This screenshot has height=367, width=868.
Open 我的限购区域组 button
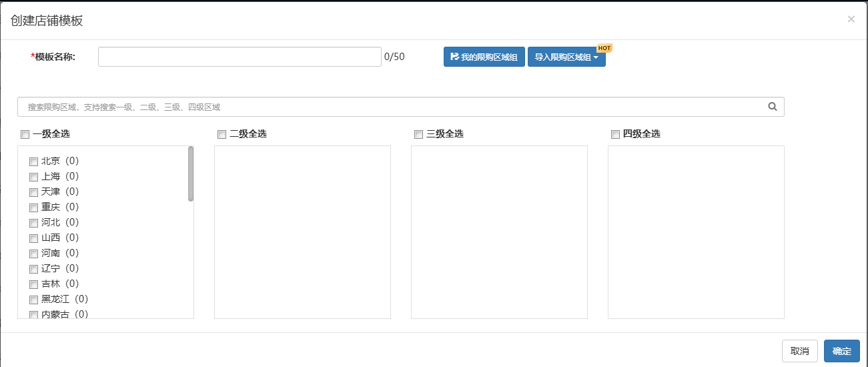click(x=484, y=57)
